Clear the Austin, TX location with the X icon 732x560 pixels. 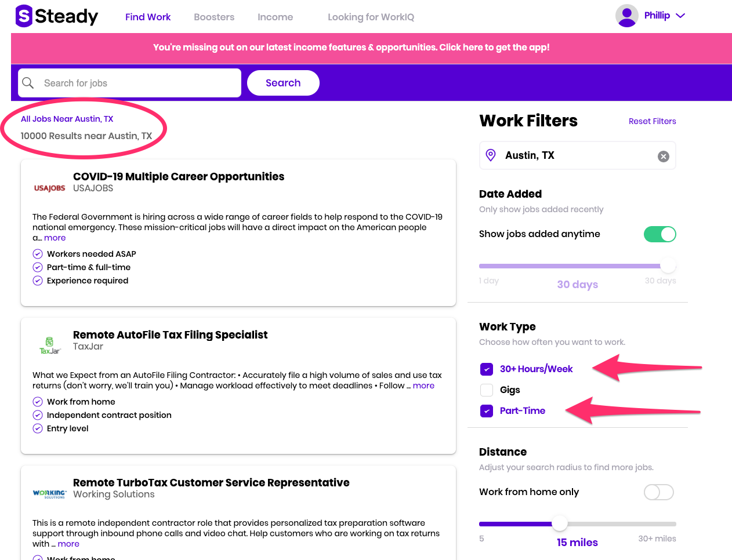click(664, 157)
